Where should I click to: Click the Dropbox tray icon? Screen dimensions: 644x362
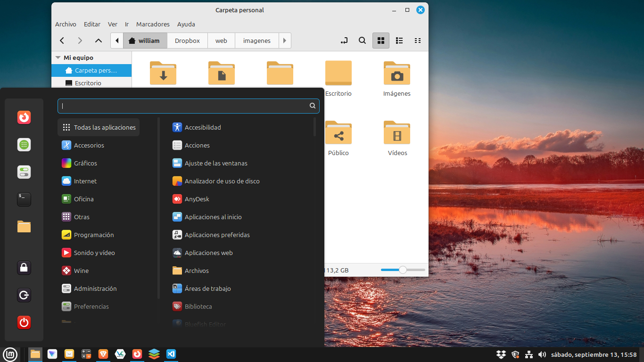tap(501, 354)
